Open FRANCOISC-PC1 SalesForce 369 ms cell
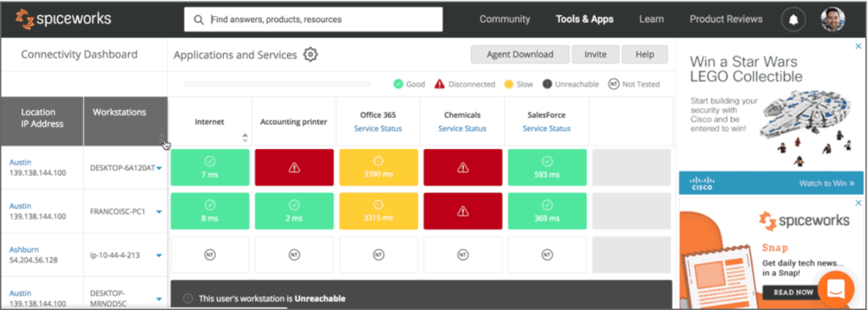Viewport: 868px width, 310px height. coord(547,211)
